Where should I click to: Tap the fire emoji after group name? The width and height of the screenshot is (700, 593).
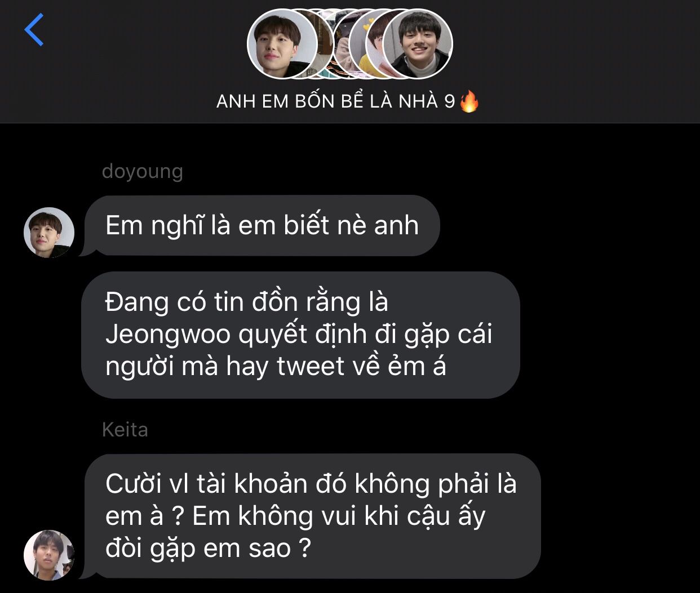[469, 101]
